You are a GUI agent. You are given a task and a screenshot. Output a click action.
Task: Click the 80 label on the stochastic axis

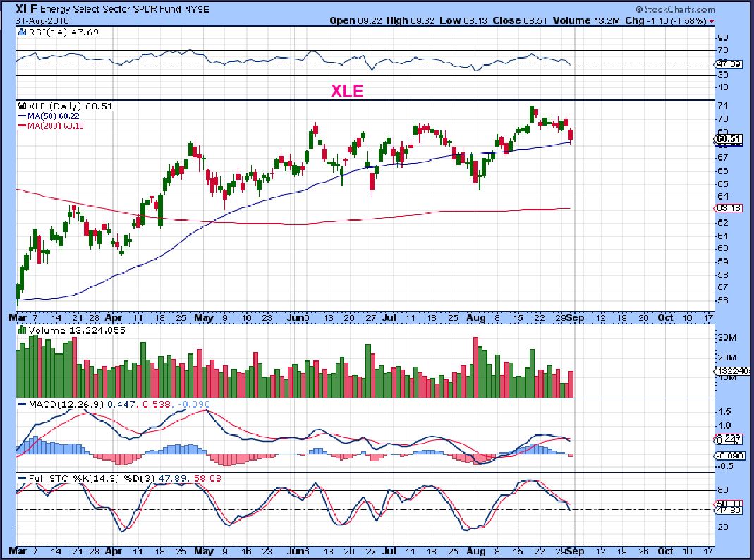[x=723, y=490]
